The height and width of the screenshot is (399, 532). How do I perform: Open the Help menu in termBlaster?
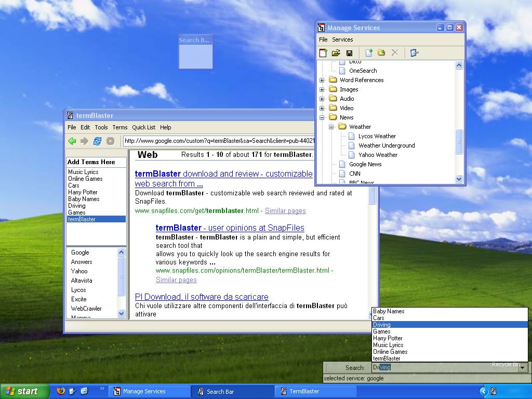(x=166, y=127)
